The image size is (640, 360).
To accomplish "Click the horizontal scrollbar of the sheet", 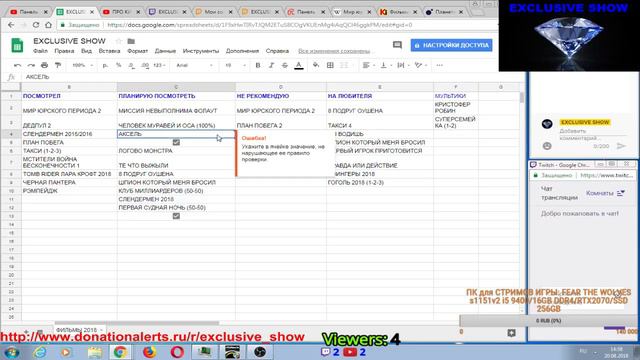I will [137, 322].
